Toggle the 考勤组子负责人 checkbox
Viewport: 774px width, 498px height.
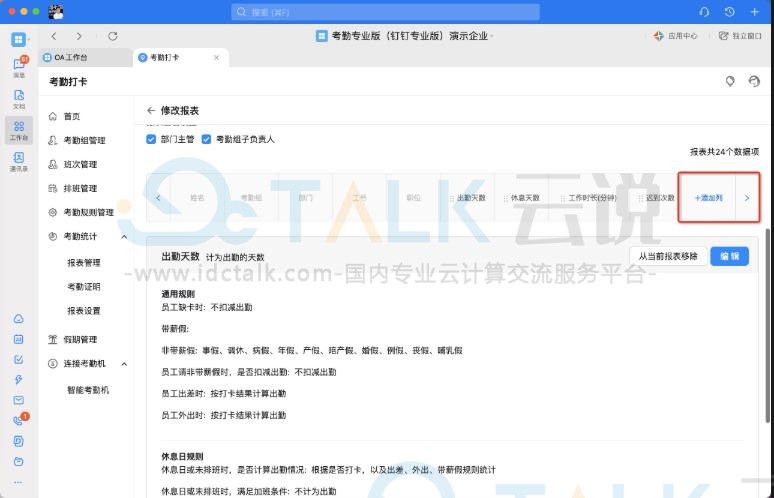point(206,139)
